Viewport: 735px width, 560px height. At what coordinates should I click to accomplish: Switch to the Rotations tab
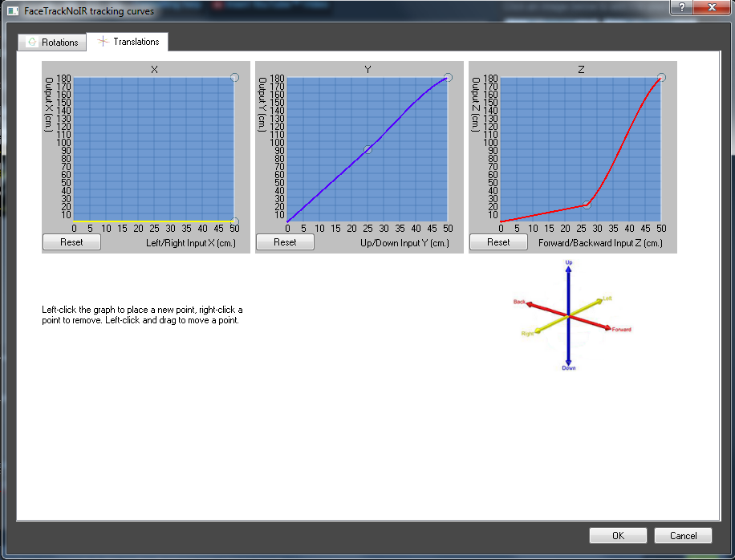tap(52, 43)
